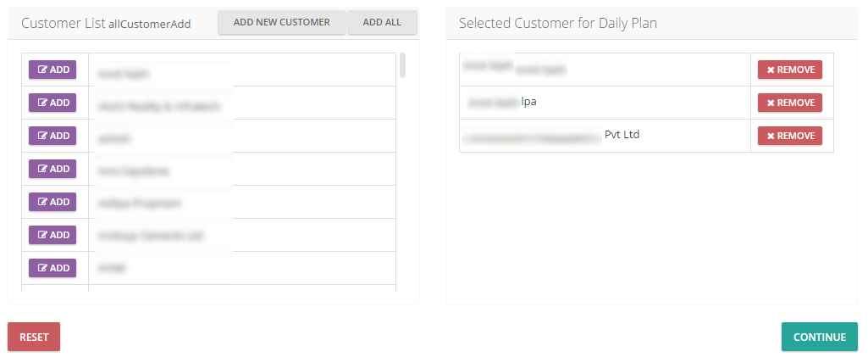Click cross icon on Pvt Ltd REMOVE button
This screenshot has height=357, width=868.
[771, 136]
